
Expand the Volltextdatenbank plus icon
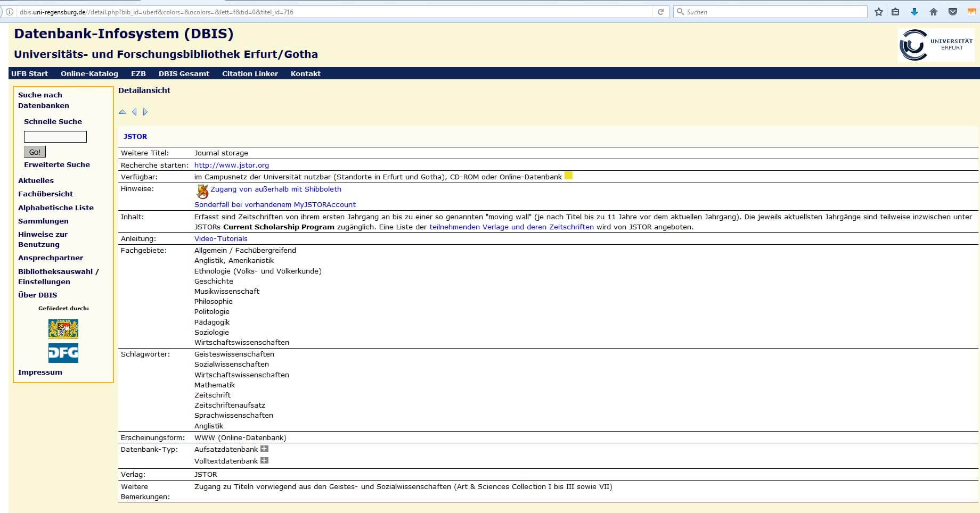click(264, 460)
